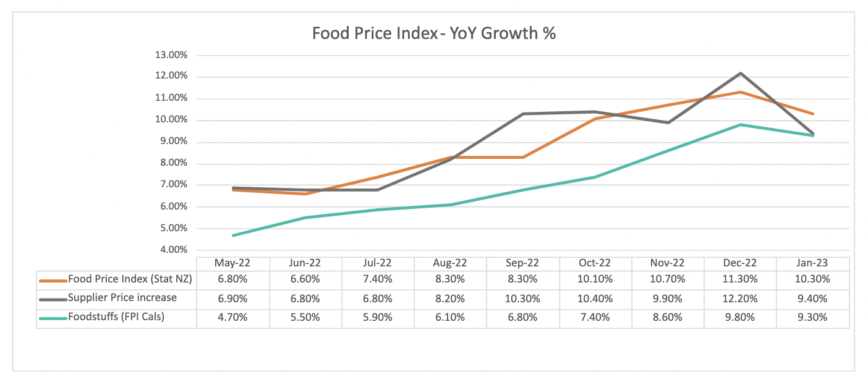The width and height of the screenshot is (868, 382).
Task: Click the 13.00% y-axis label
Action: point(169,55)
